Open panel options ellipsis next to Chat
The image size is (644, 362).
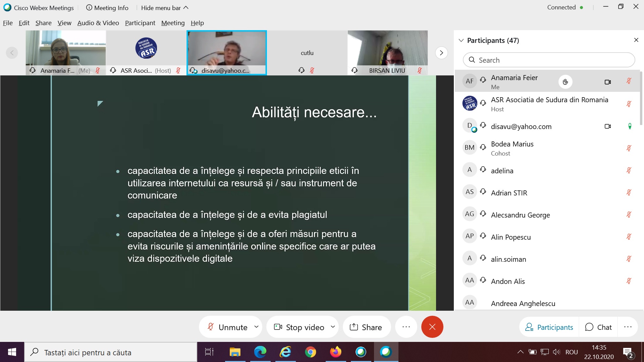pos(628,327)
